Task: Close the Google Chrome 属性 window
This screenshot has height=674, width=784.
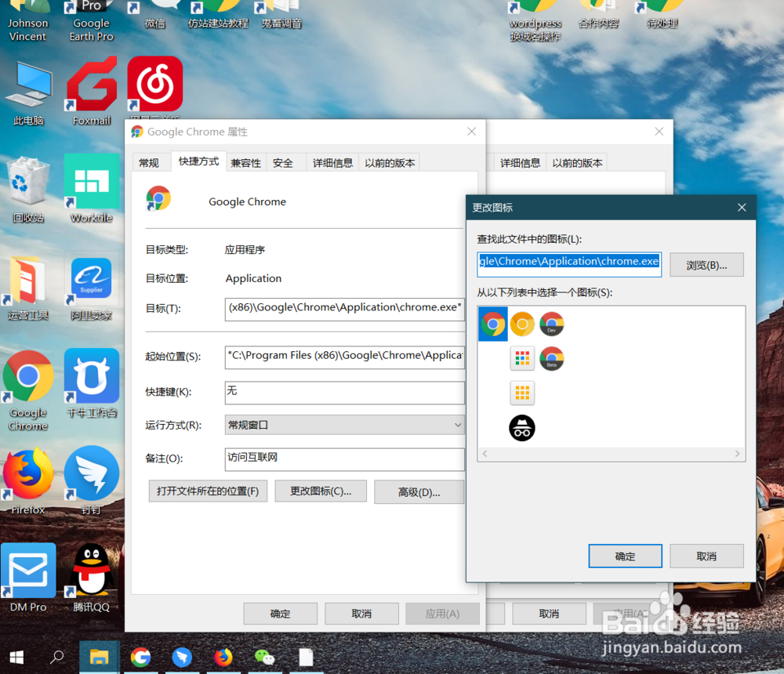Action: (x=471, y=132)
